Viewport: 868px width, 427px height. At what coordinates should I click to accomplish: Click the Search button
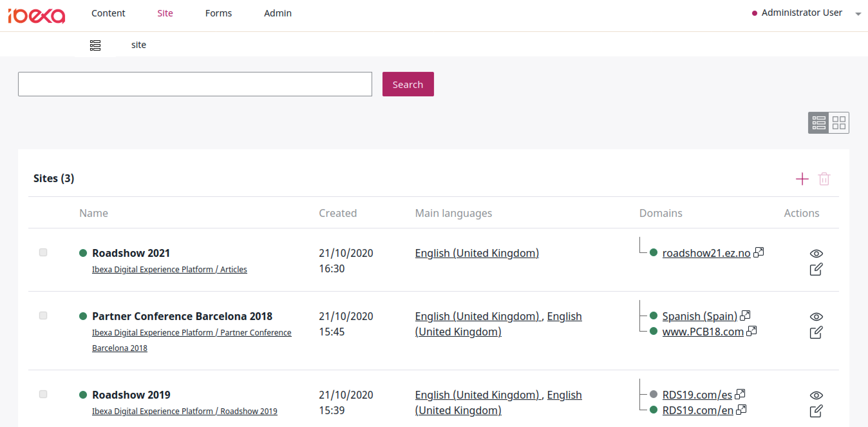(408, 84)
